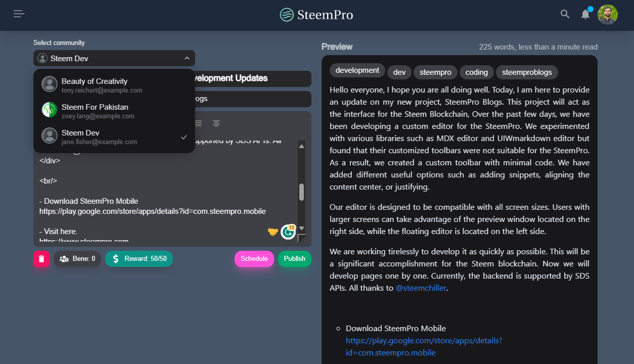634x364 pixels.
Task: Click the justify alignment toolbar icon
Action: click(x=198, y=123)
